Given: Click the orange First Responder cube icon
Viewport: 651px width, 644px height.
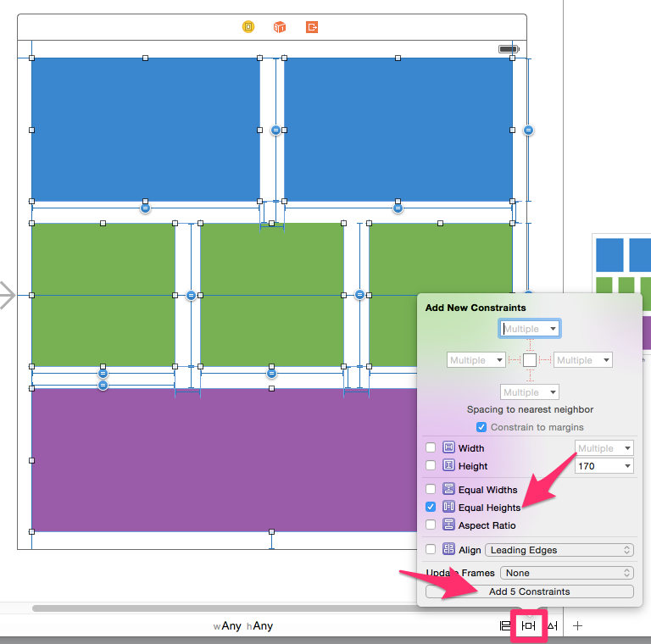Looking at the screenshot, I should coord(280,27).
